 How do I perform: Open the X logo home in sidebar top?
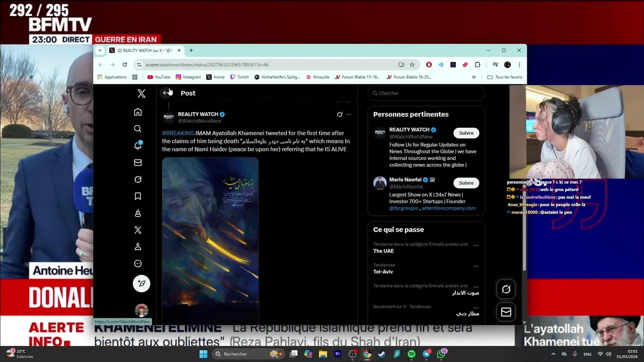point(141,94)
